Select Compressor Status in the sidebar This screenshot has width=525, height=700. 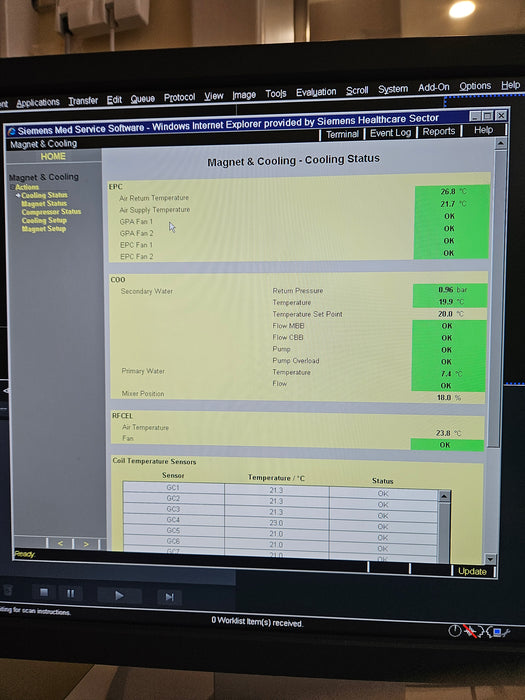[51, 212]
